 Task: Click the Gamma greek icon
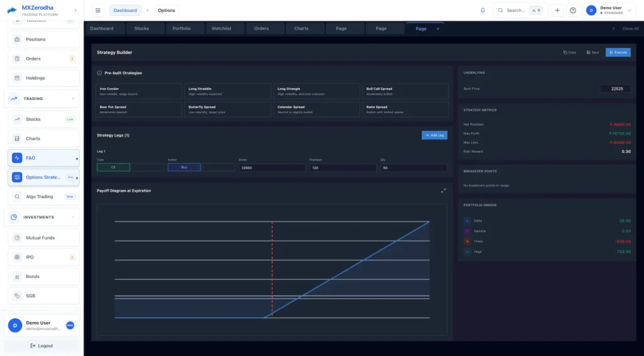click(467, 231)
